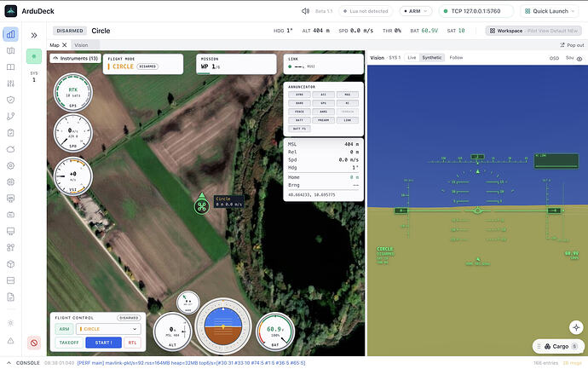Click the airspeed SPD gauge
The height and width of the screenshot is (369, 588).
click(x=72, y=133)
